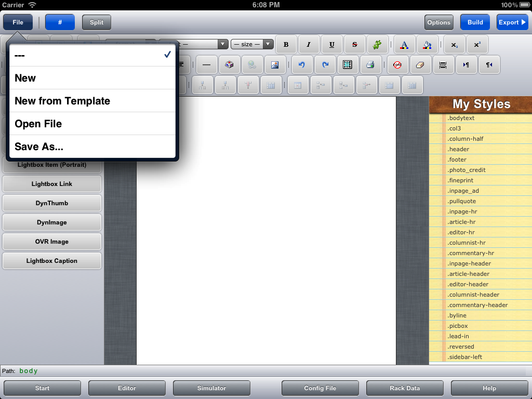
Task: Open the size dropdown
Action: tap(252, 45)
